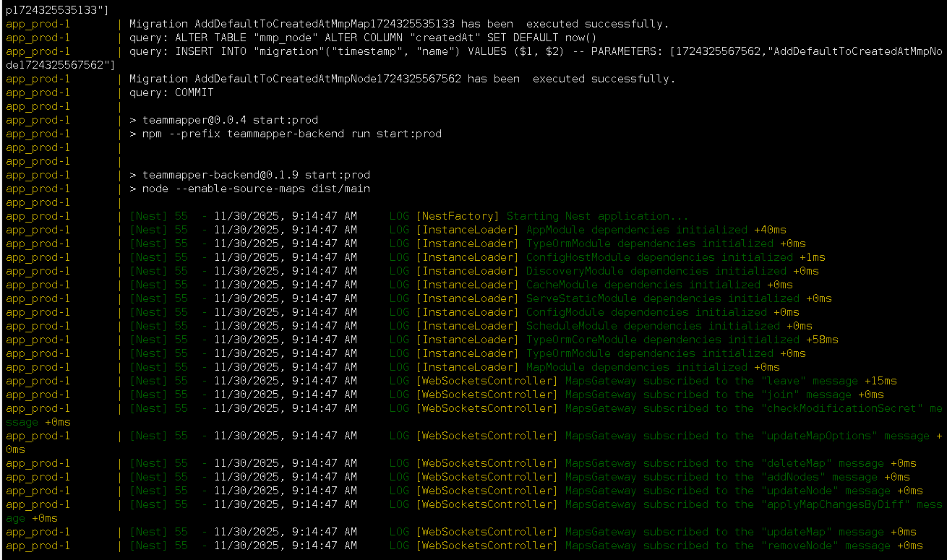Click the wrapped 'age +0ms' line

point(32,518)
